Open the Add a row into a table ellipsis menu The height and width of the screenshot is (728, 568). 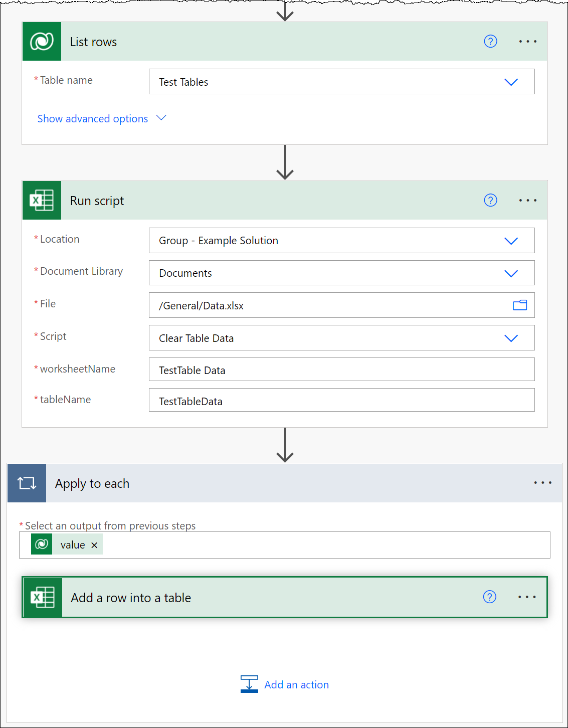pos(527,597)
